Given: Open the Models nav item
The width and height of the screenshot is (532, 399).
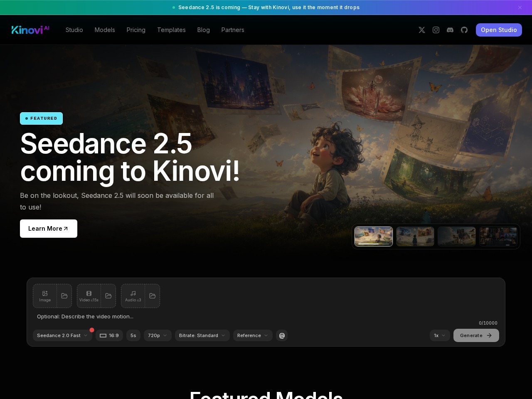Looking at the screenshot, I should 105,30.
